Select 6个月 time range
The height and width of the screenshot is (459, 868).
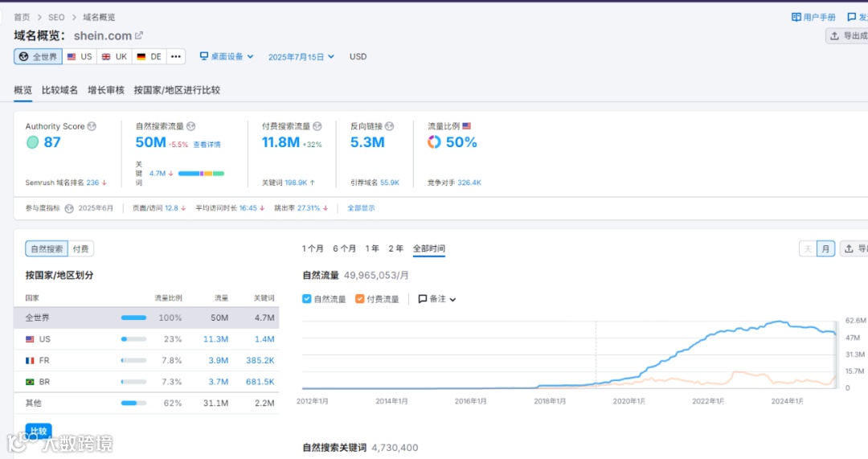(344, 248)
